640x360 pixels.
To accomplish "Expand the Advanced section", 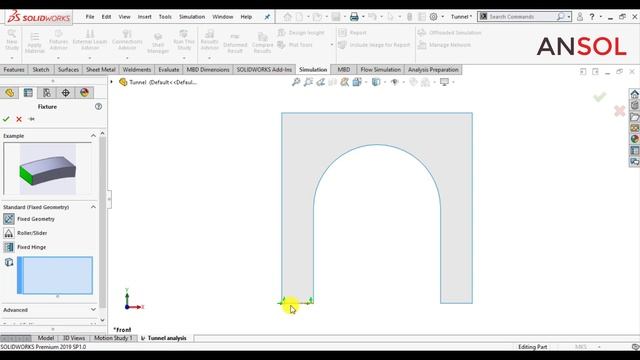I will pyautogui.click(x=93, y=310).
